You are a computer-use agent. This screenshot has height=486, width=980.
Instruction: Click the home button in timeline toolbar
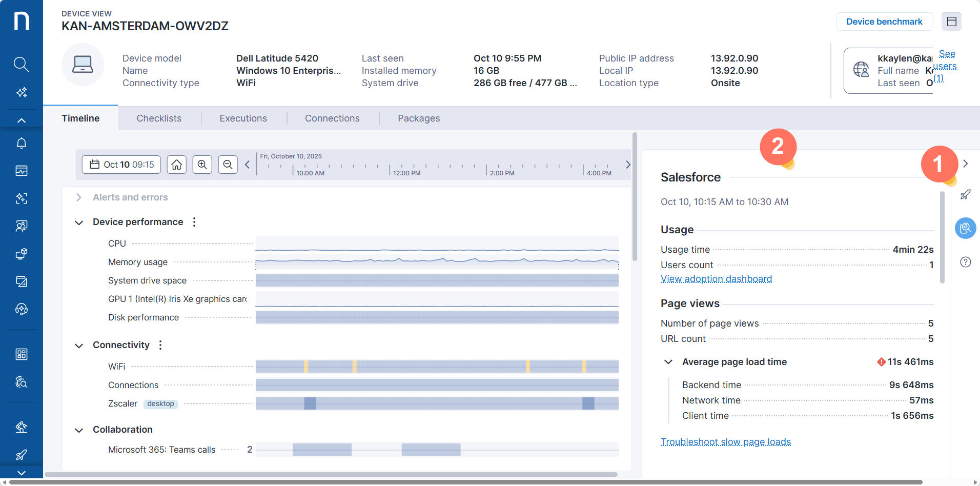[x=176, y=165]
